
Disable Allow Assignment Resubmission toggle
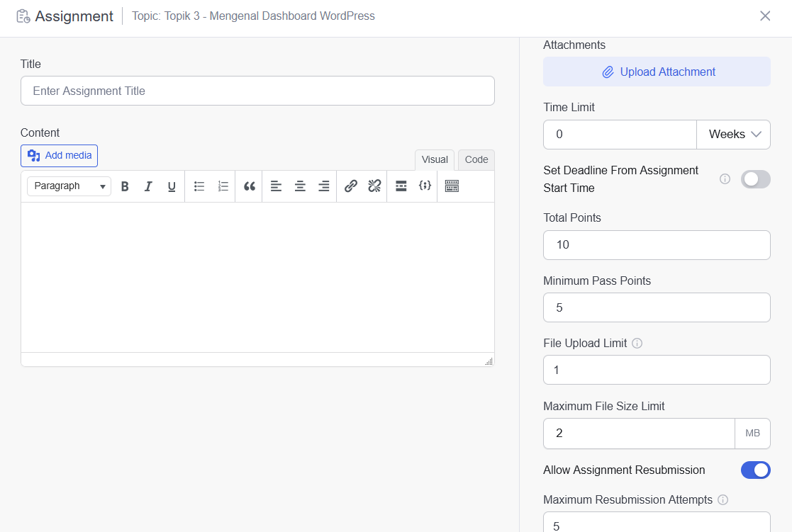[755, 470]
